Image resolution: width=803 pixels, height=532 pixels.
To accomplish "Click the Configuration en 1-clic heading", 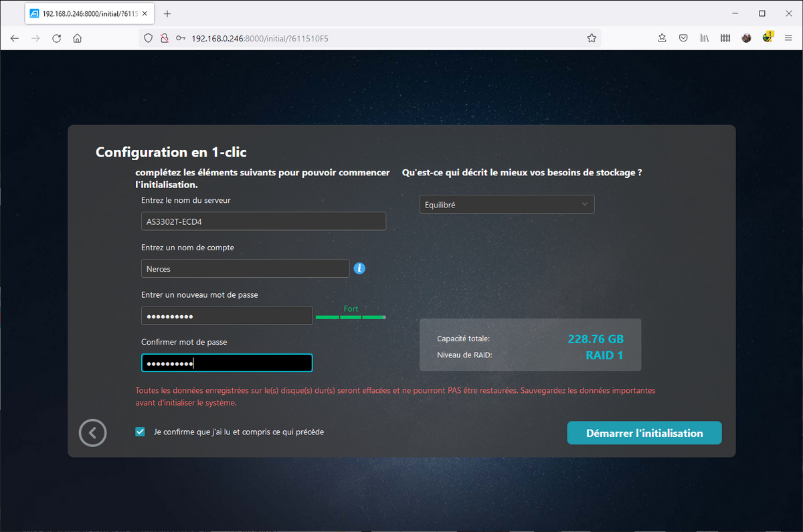I will click(x=171, y=152).
